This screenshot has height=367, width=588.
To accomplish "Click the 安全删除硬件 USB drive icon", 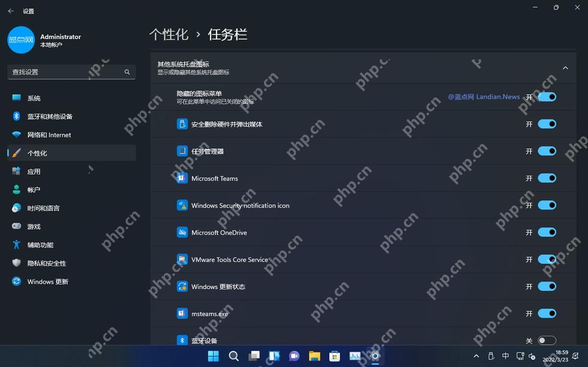I will pyautogui.click(x=182, y=124).
